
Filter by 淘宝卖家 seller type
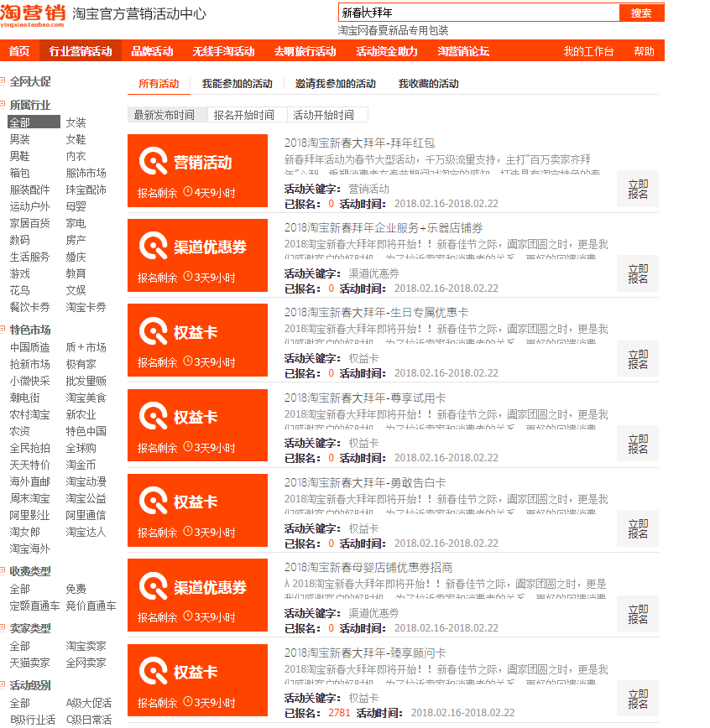click(x=86, y=646)
